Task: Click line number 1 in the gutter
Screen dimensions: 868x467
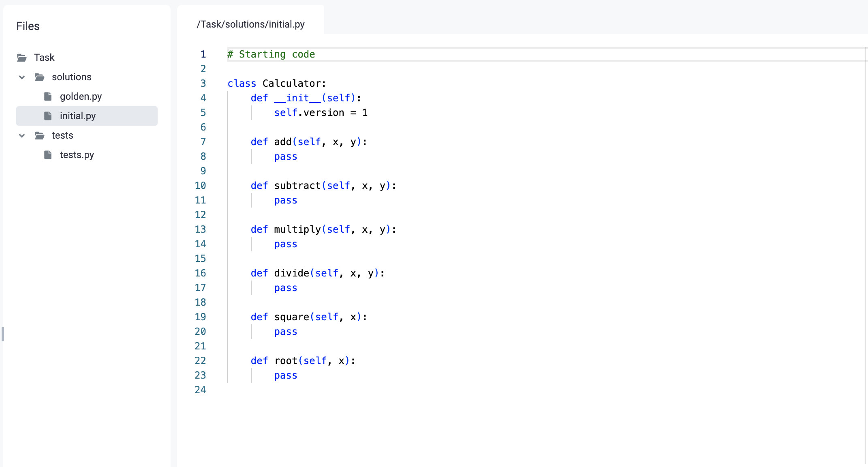Action: coord(203,54)
